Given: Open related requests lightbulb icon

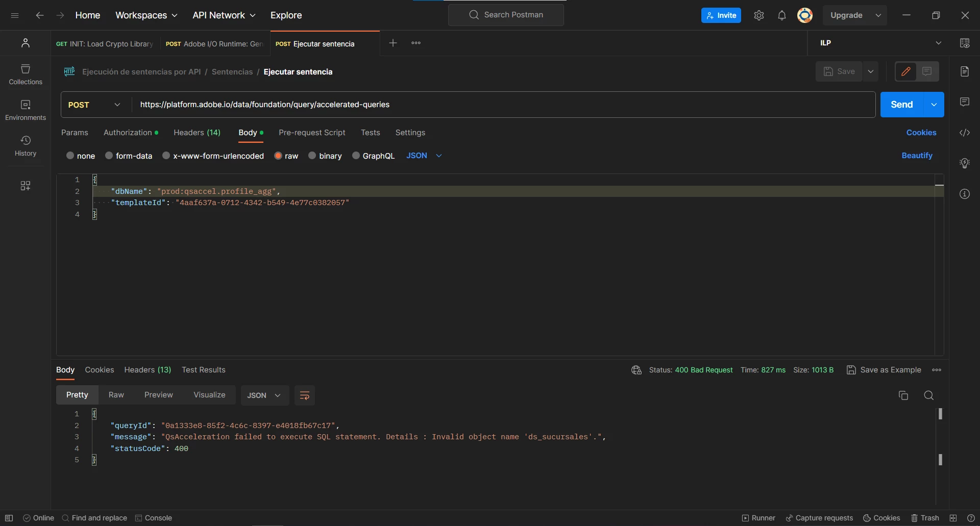Looking at the screenshot, I should 965,163.
